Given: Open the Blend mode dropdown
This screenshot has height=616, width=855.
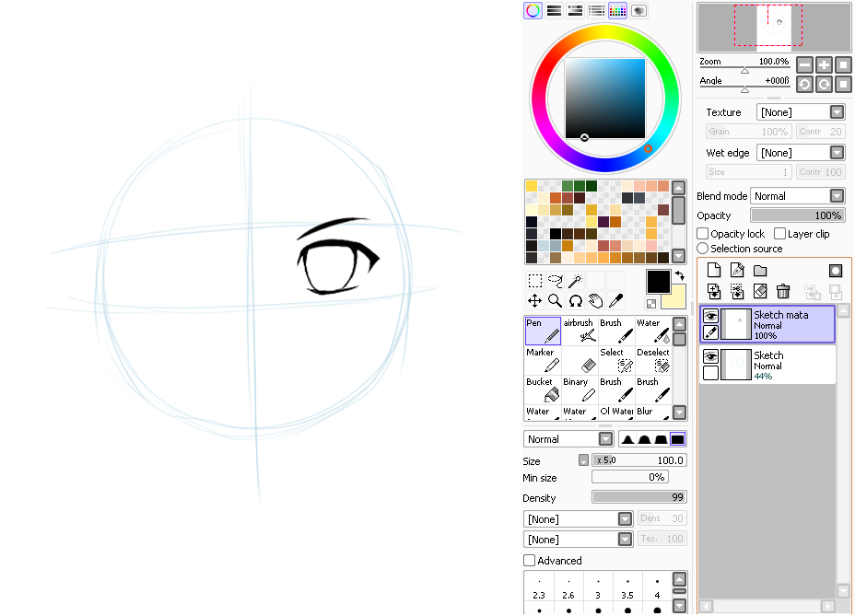Looking at the screenshot, I should (x=798, y=196).
